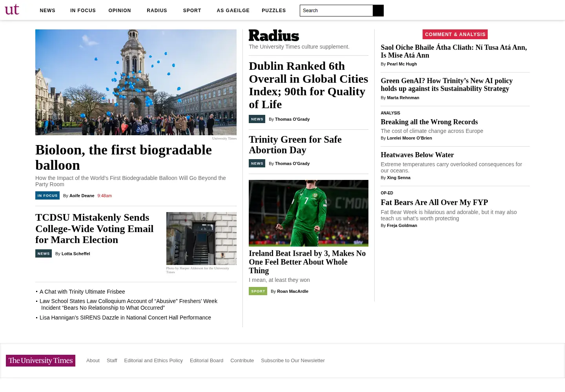Open TCDSU Mistakenly Sends Voting Email article
This screenshot has height=392, width=565.
pyautogui.click(x=94, y=229)
